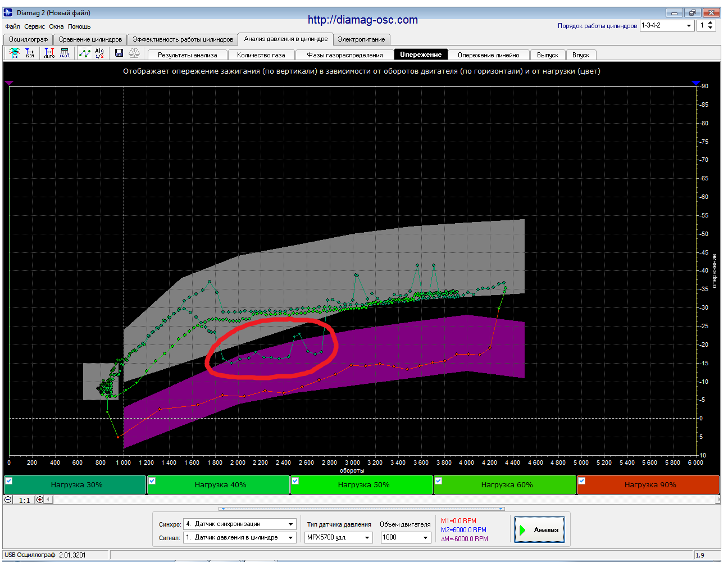Open the Помощь menu
This screenshot has height=562, width=728.
(x=79, y=26)
